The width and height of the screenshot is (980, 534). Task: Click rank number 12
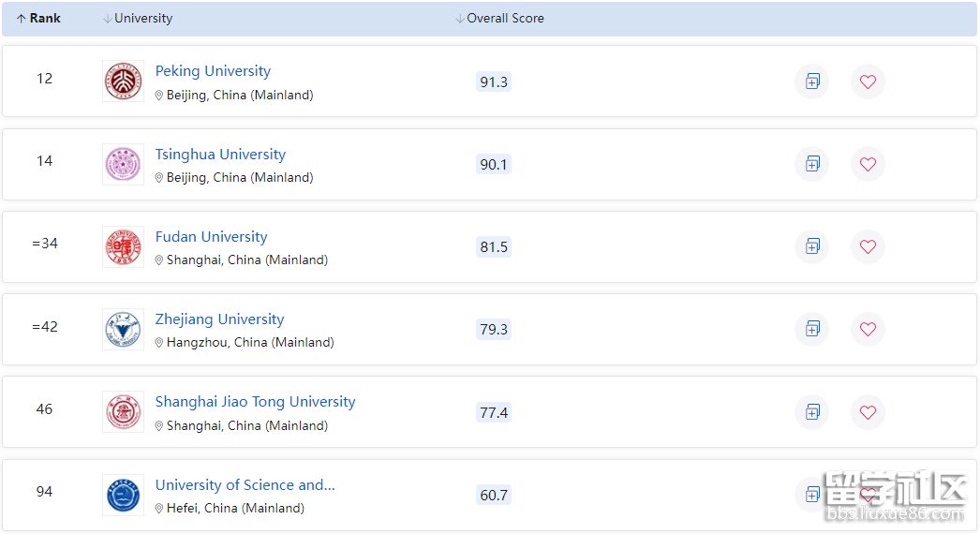(x=44, y=78)
